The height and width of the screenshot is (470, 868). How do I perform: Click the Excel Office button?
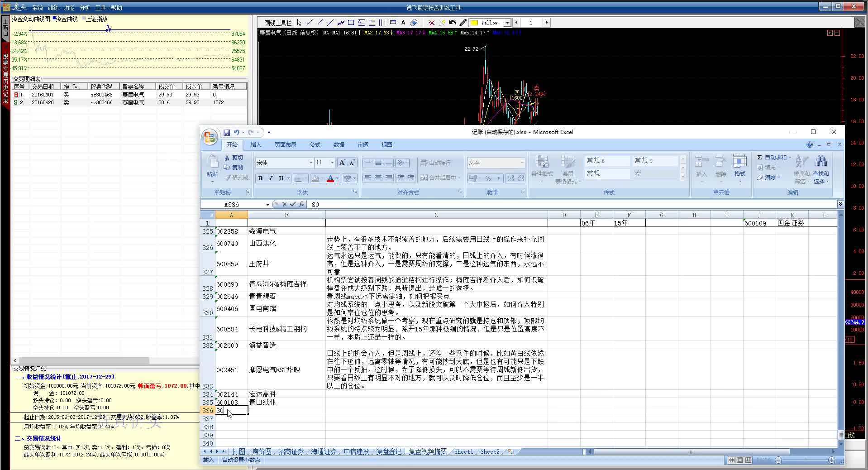click(210, 137)
